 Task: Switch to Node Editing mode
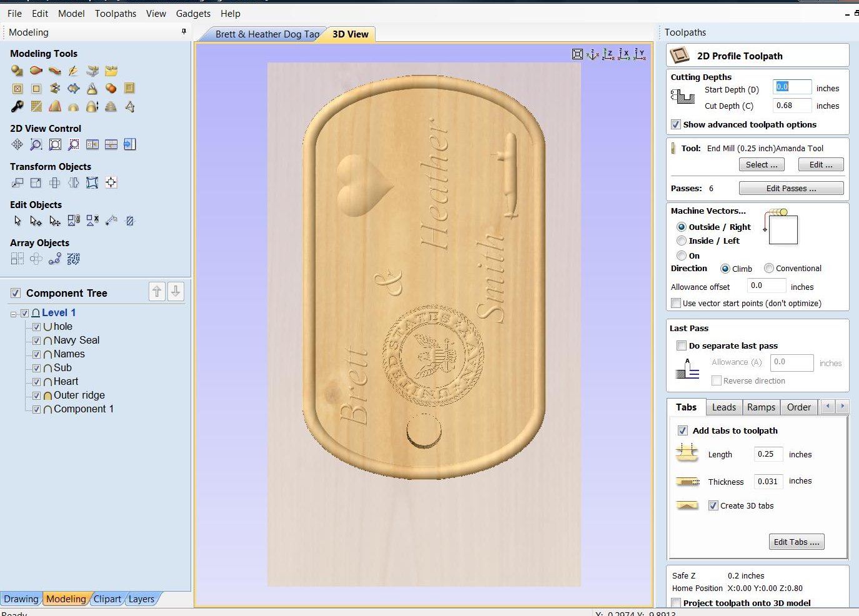(x=36, y=221)
